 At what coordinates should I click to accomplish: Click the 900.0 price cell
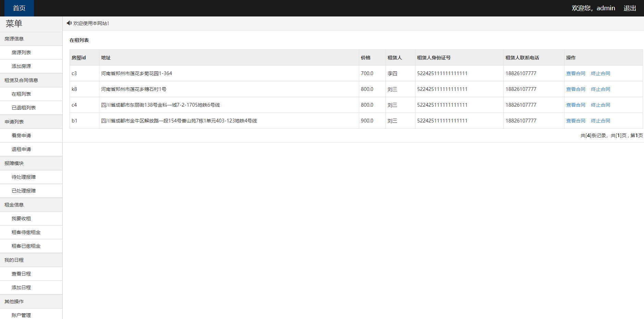(x=372, y=121)
